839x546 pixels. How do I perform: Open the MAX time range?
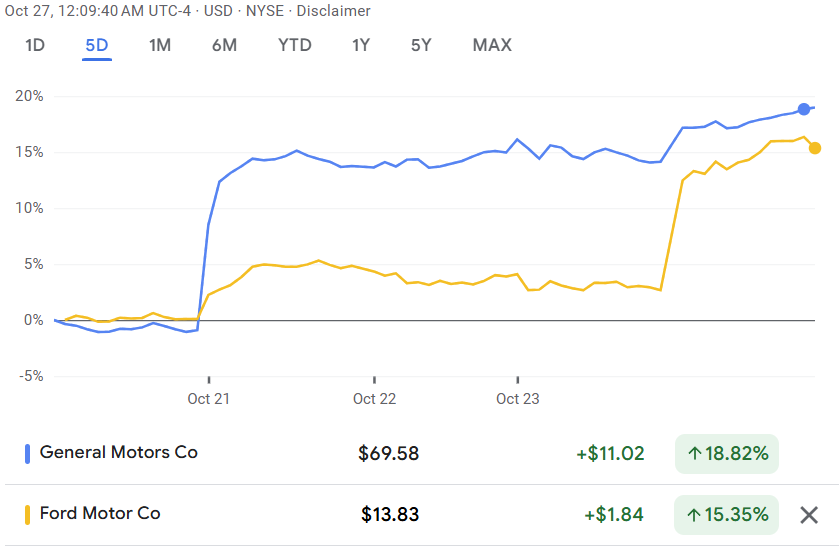492,45
